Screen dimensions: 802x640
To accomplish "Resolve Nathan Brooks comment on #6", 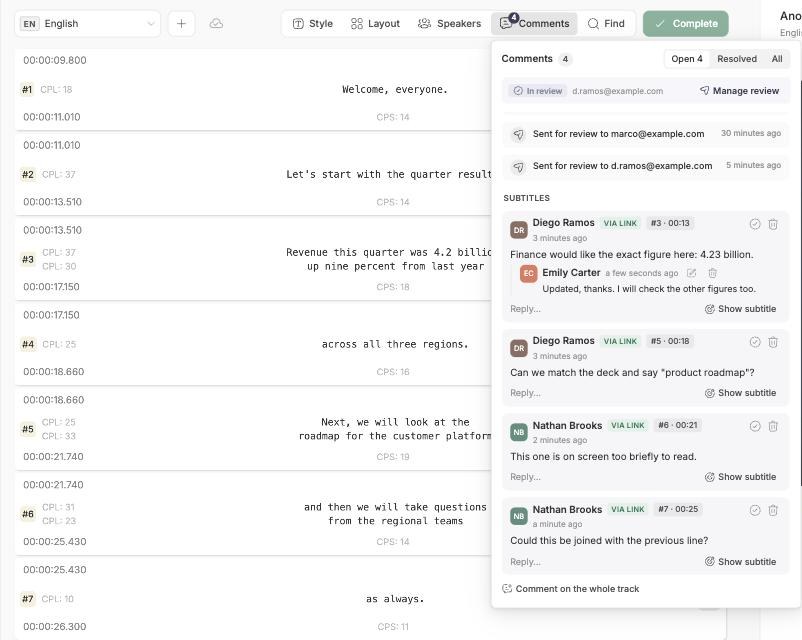I will [x=754, y=426].
